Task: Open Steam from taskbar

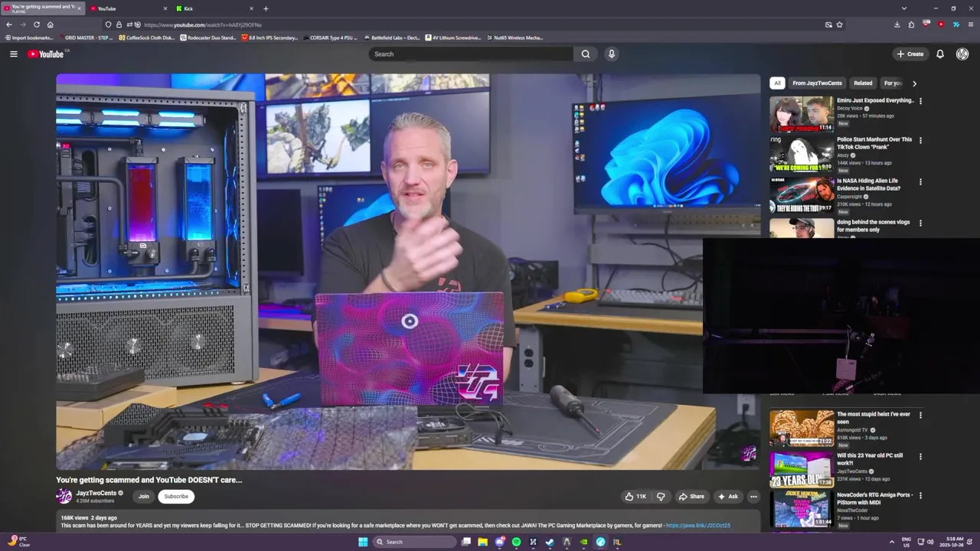Action: click(x=550, y=542)
